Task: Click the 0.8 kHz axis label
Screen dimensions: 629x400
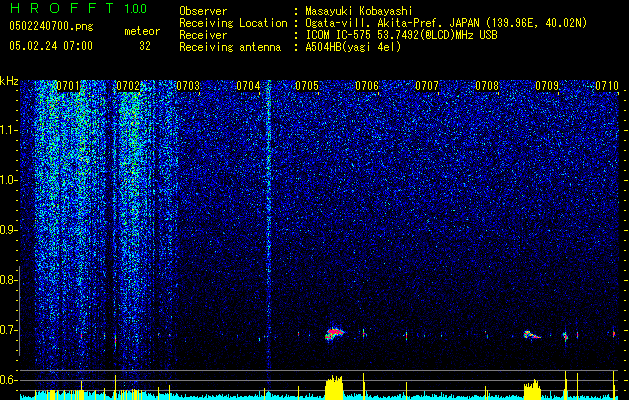Action: (x=8, y=280)
